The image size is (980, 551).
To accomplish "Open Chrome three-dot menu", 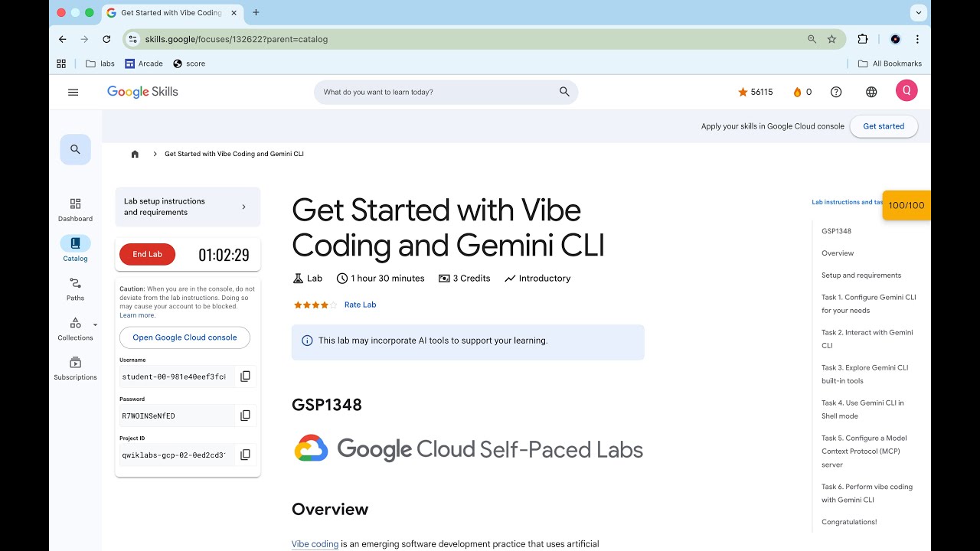I will coord(917,39).
